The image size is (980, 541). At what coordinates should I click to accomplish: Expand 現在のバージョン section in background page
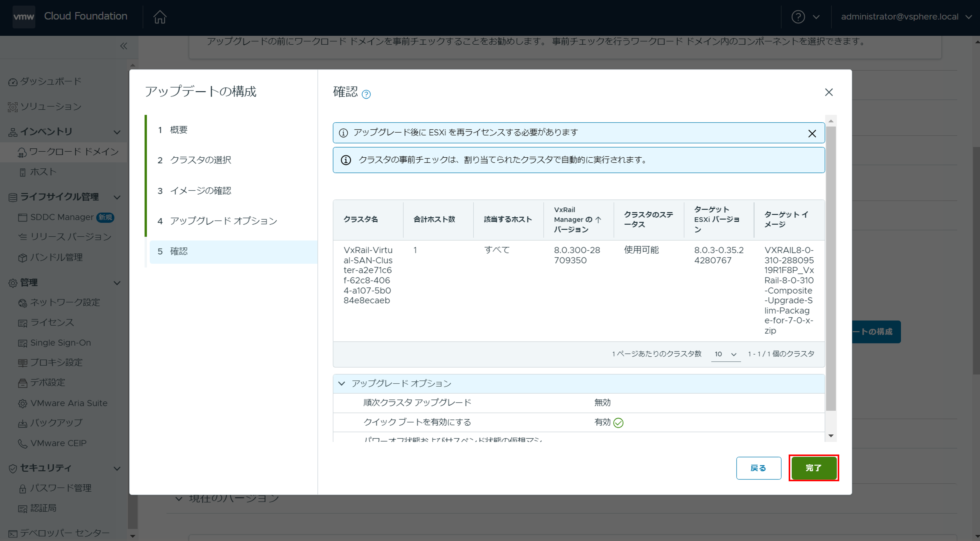[179, 499]
